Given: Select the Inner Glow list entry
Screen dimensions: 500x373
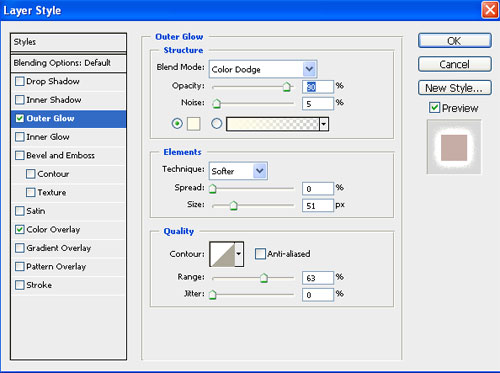Looking at the screenshot, I should [68, 137].
